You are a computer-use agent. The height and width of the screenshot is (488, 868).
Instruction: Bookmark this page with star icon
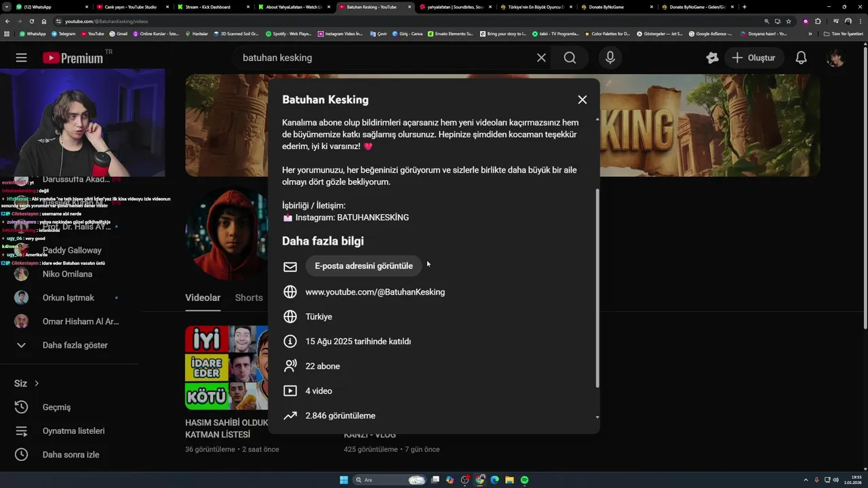pos(789,21)
